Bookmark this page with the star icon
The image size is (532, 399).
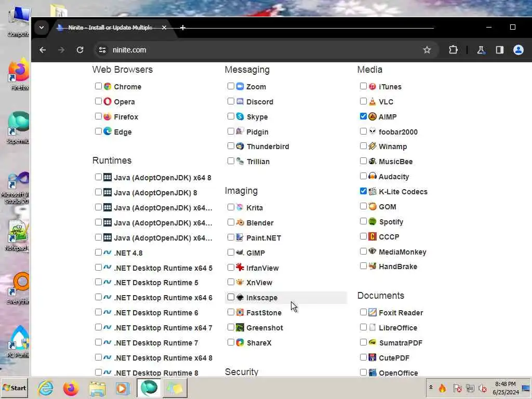(x=427, y=50)
